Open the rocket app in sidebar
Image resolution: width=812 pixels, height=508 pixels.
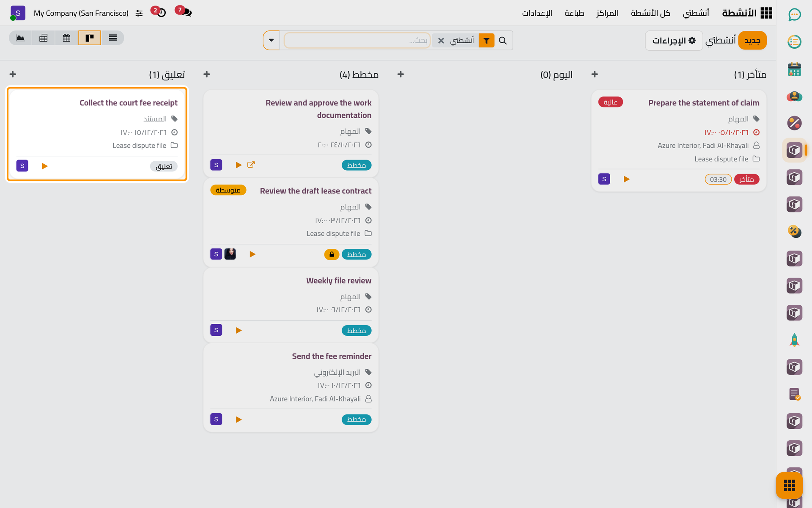coord(794,340)
